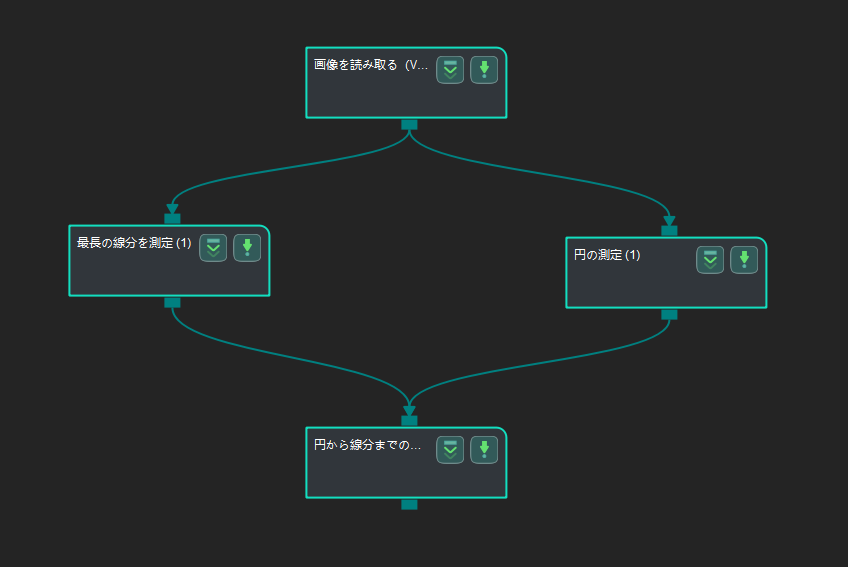The height and width of the screenshot is (567, 848).
Task: Select the 画像を読み取る node title
Action: [371, 65]
